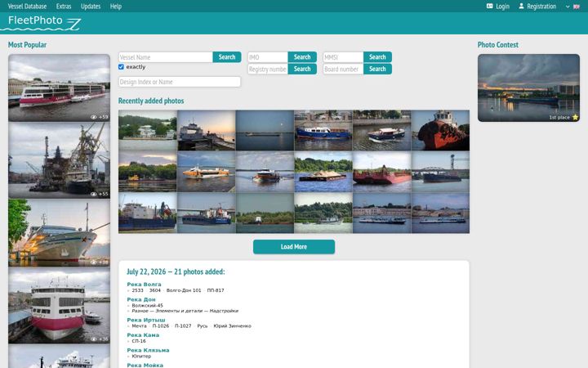Open the Река Дон link
This screenshot has height=368, width=588.
[141, 299]
